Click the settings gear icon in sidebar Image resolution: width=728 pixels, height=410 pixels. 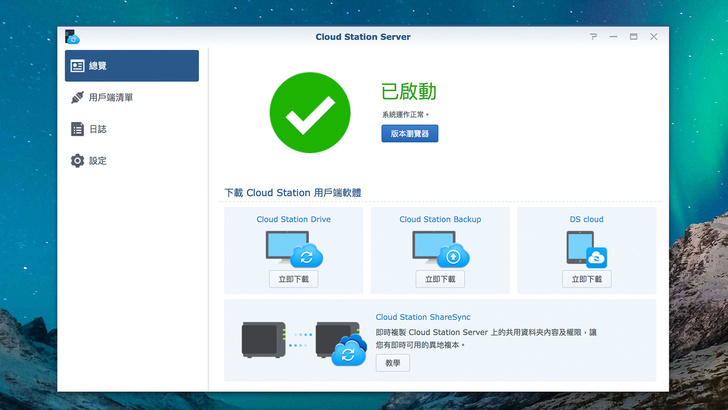77,161
